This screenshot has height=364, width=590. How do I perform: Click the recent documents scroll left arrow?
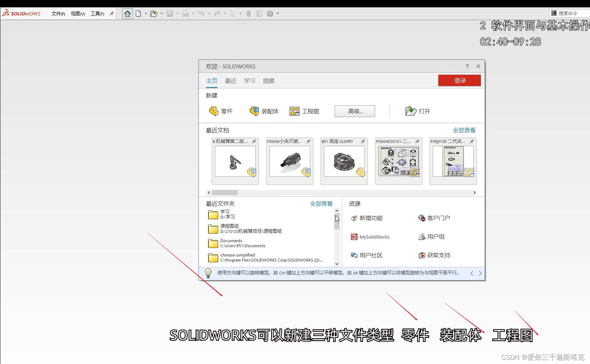point(209,193)
